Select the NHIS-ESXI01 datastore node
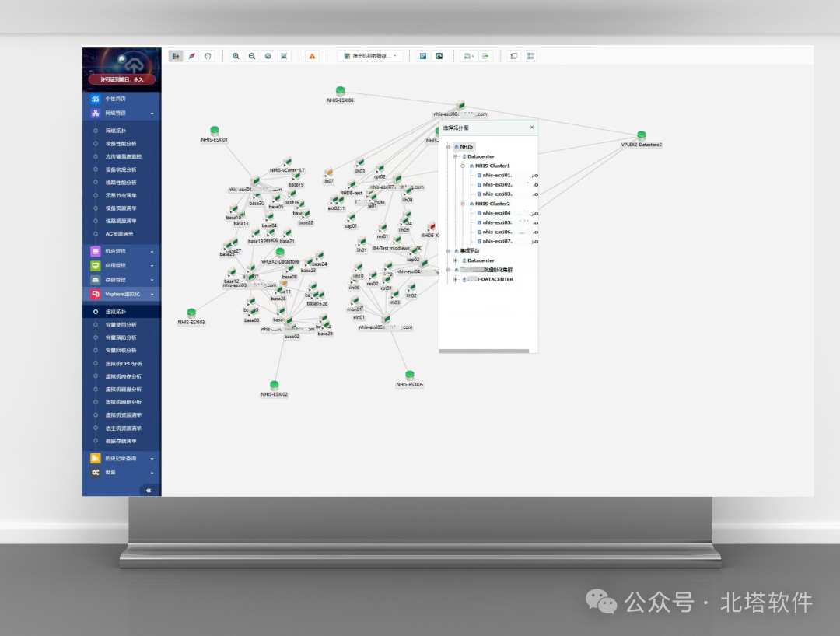 pyautogui.click(x=215, y=130)
